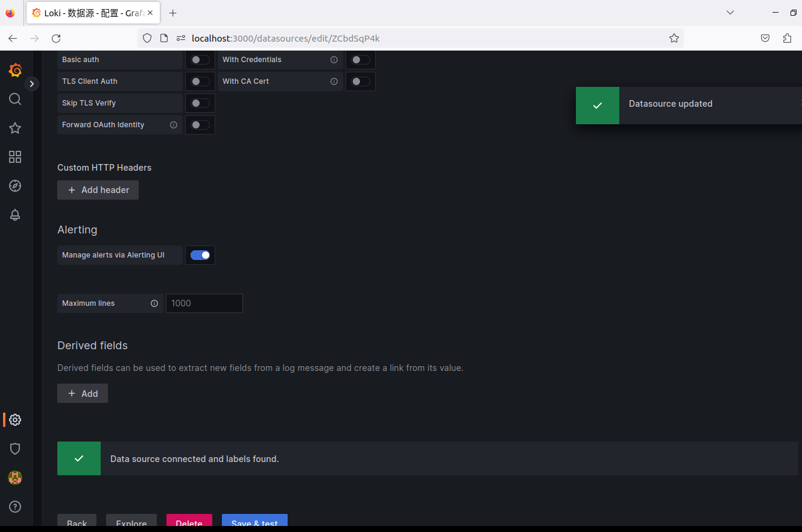Image resolution: width=802 pixels, height=532 pixels.
Task: Open Starred dashboards star icon in sidebar
Action: tap(15, 128)
